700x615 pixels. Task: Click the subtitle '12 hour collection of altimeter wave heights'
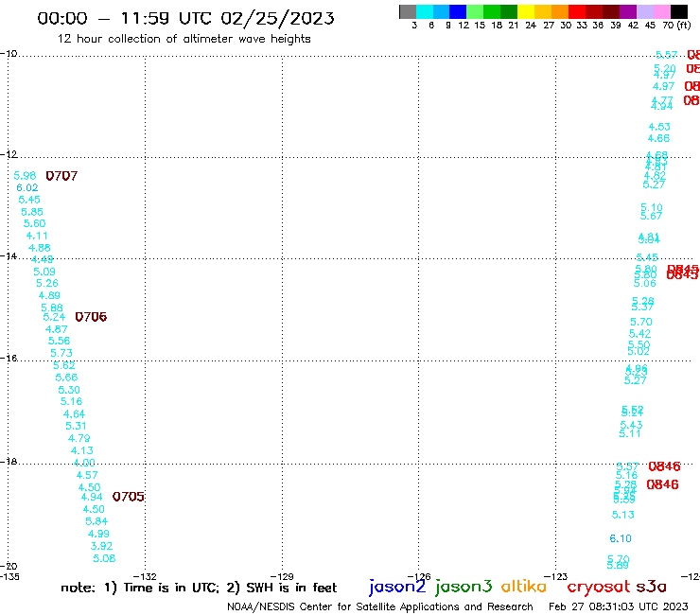click(184, 39)
